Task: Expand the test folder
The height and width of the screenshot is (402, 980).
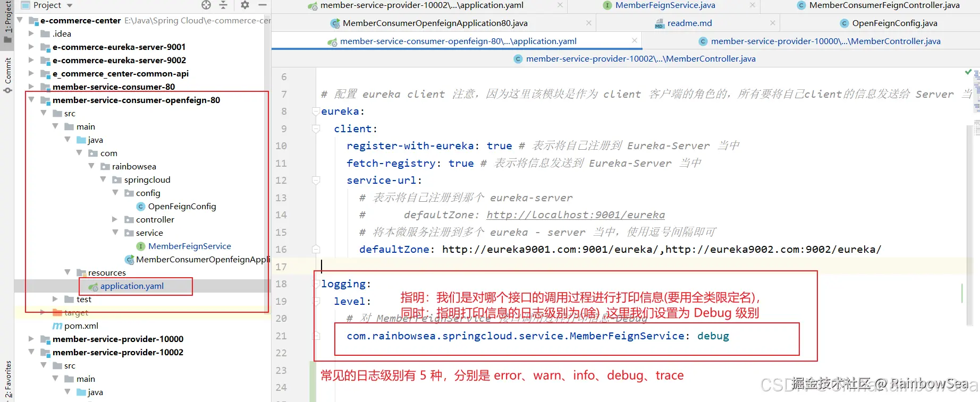Action: [55, 299]
